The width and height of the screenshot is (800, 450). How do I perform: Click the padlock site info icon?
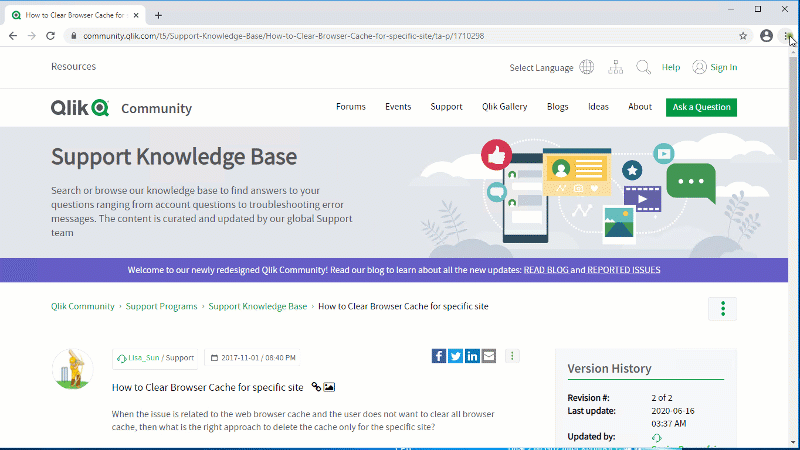73,36
